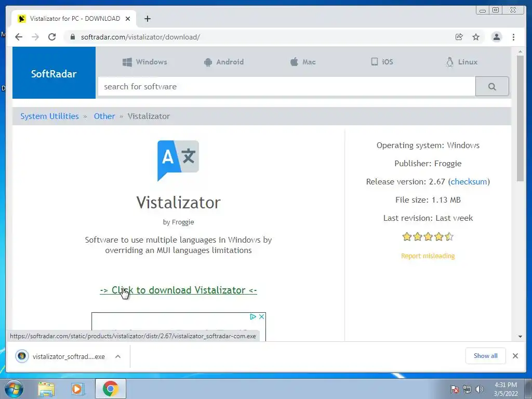Image resolution: width=532 pixels, height=399 pixels.
Task: Open the Mac category
Action: point(303,62)
